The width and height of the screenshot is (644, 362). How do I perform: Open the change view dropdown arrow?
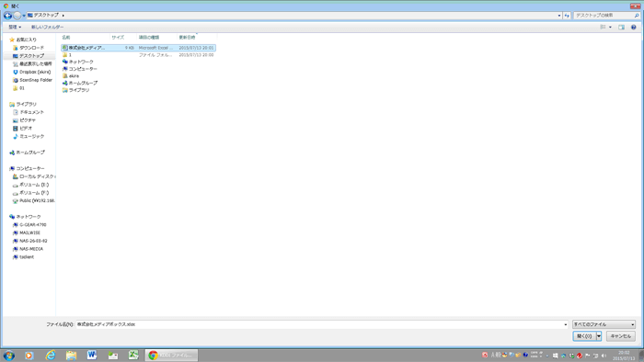pyautogui.click(x=610, y=27)
